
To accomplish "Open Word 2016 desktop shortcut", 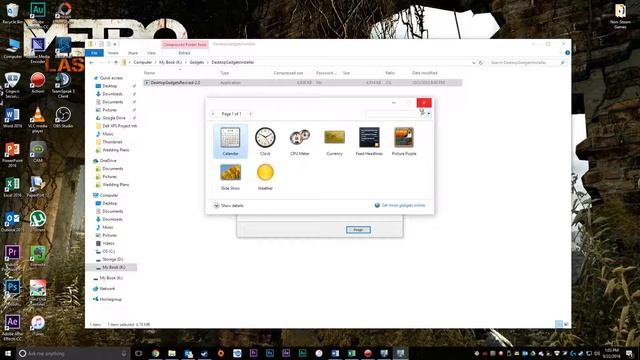I will click(12, 118).
